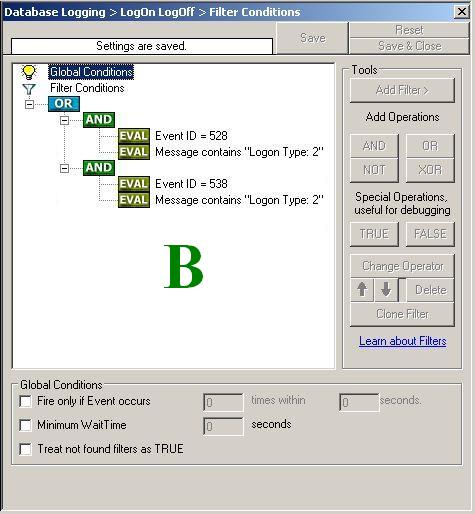Select the second AND operator node
The height and width of the screenshot is (514, 475).
click(x=99, y=168)
